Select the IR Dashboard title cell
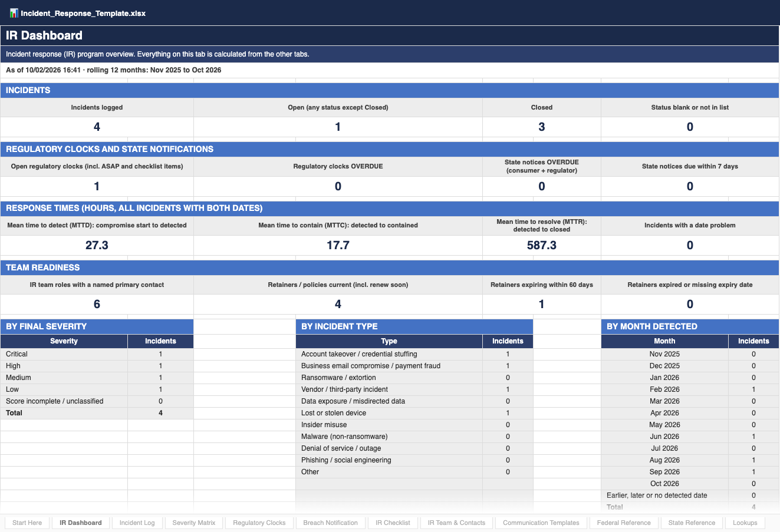 pyautogui.click(x=390, y=35)
